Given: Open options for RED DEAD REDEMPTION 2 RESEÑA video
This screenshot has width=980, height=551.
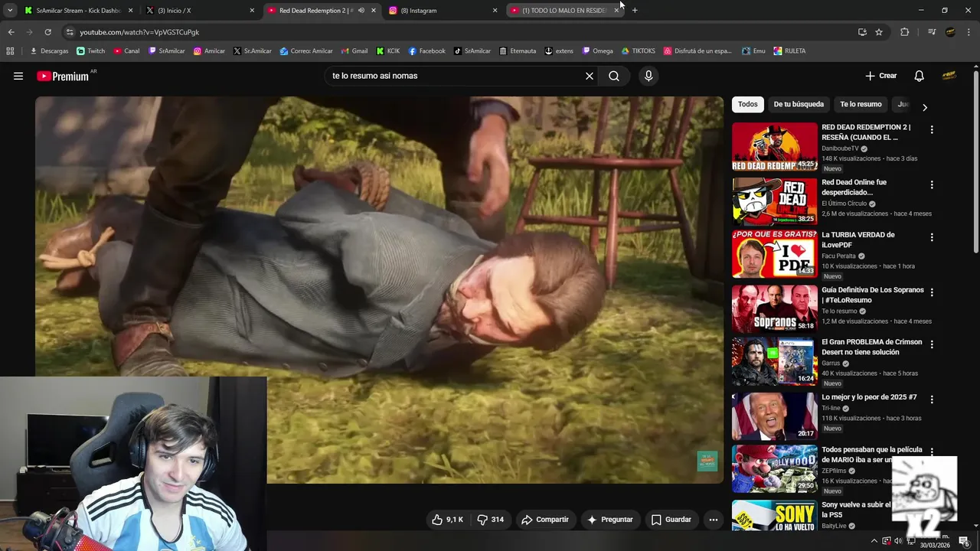Looking at the screenshot, I should click(932, 130).
